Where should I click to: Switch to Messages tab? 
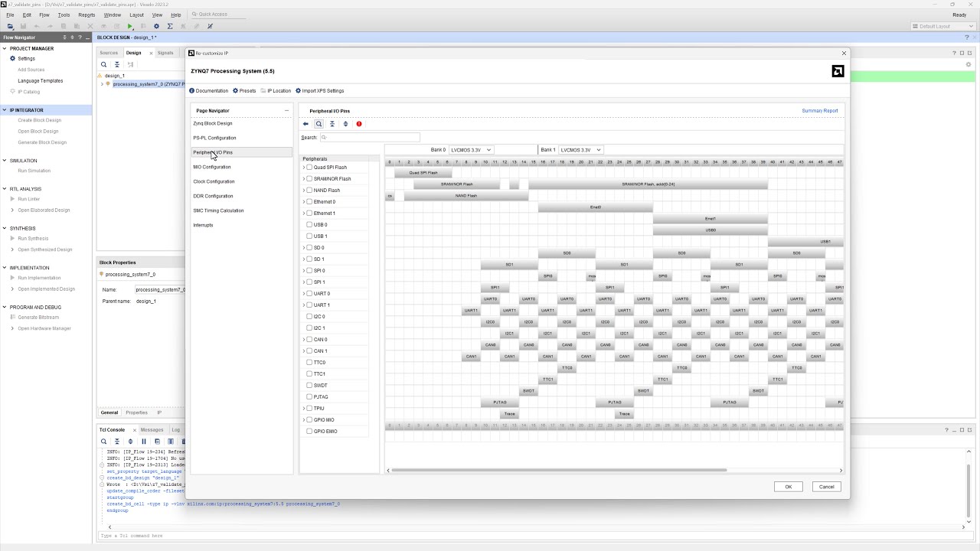(x=152, y=430)
